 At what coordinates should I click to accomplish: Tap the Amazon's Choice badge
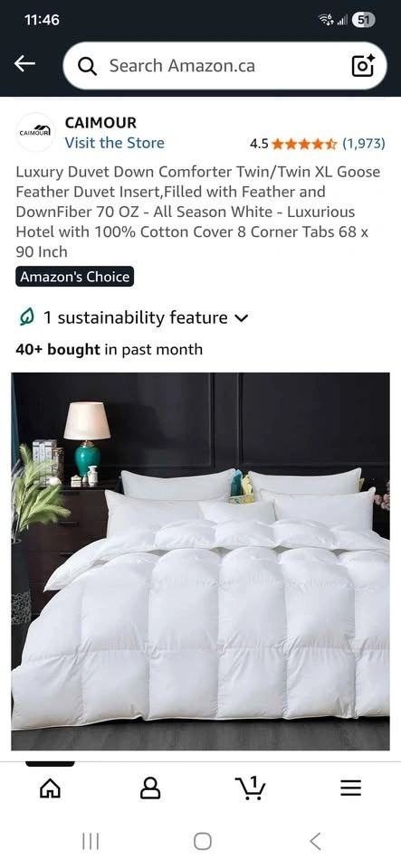pos(75,277)
